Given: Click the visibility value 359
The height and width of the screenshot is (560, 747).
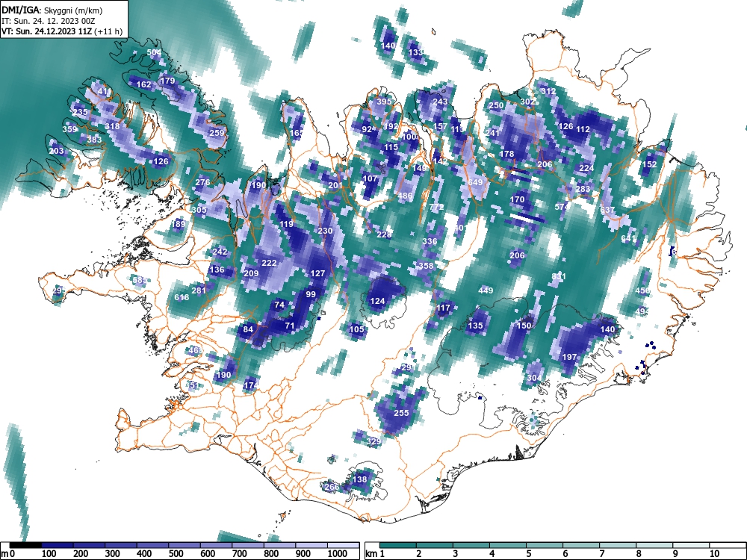Looking at the screenshot, I should [69, 129].
